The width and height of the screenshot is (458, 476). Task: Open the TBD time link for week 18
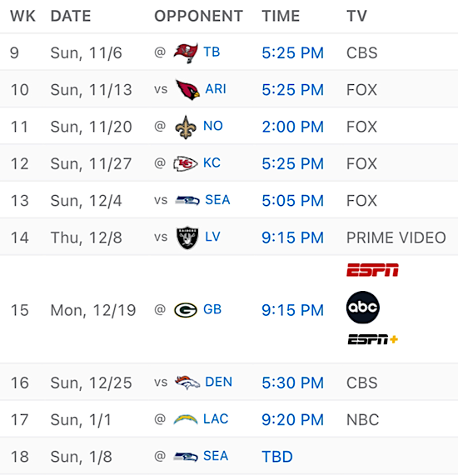(277, 457)
